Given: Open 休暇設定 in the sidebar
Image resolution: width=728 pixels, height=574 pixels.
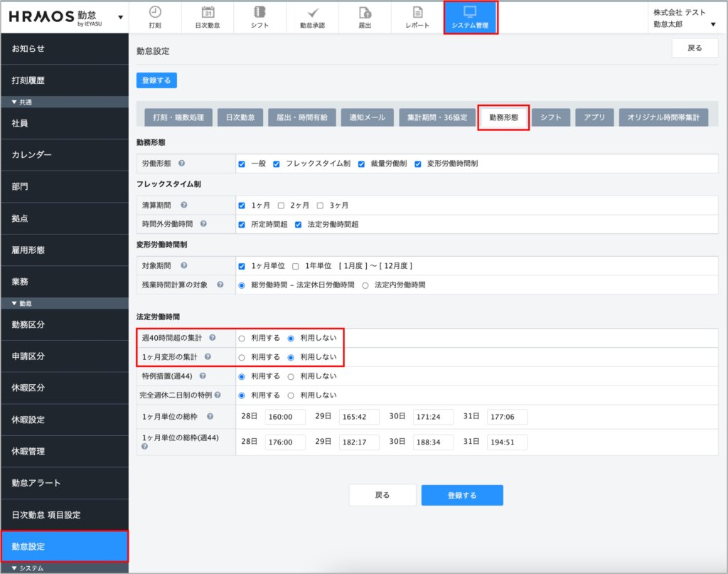Looking at the screenshot, I should pyautogui.click(x=28, y=420).
